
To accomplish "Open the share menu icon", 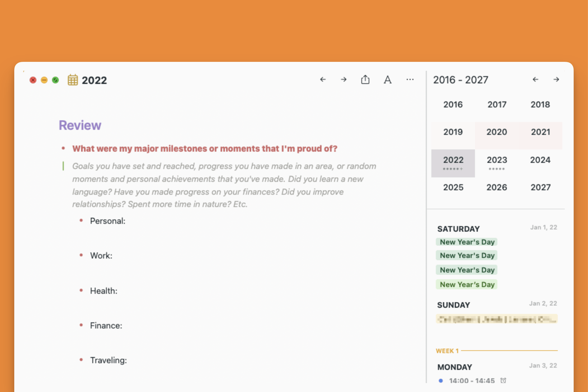I will pos(365,80).
